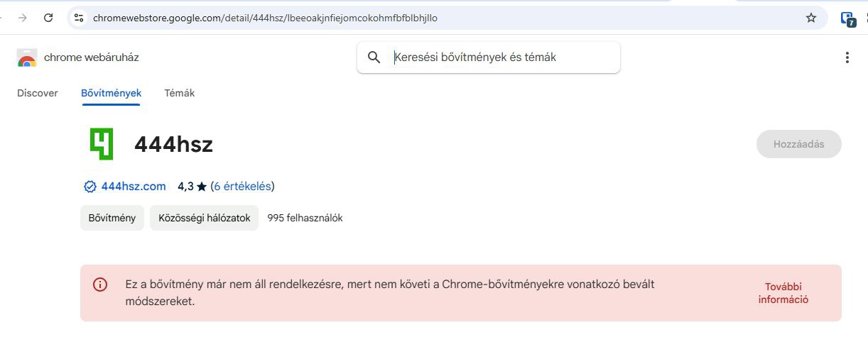Click the Chrome Web Store logo
Screen dimensions: 868x342
(27, 58)
